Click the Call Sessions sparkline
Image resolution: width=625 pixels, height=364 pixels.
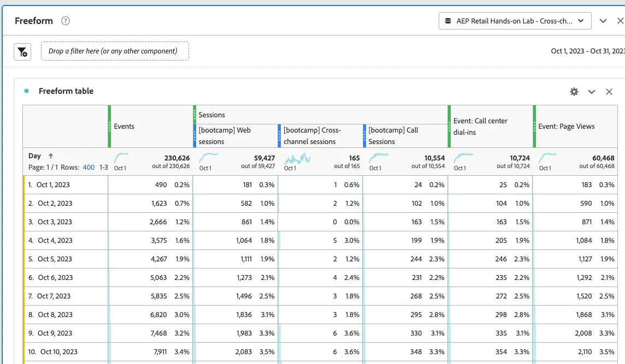point(379,158)
